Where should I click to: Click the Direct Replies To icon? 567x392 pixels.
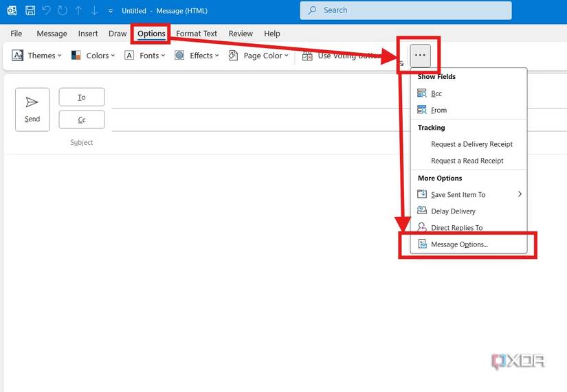pyautogui.click(x=422, y=227)
